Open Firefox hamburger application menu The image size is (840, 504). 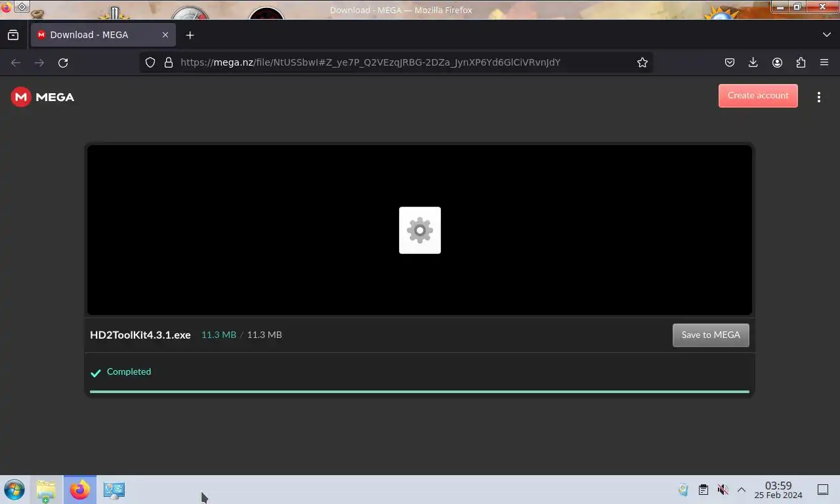(824, 62)
